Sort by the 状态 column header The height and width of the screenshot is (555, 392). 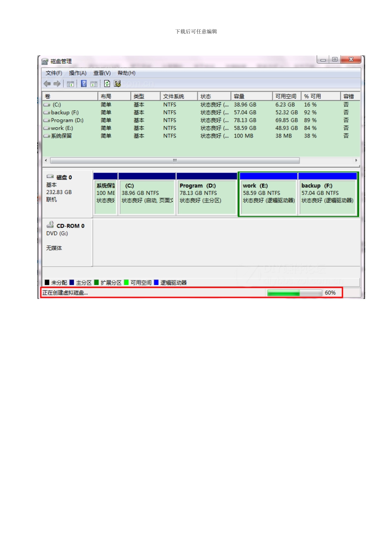214,96
